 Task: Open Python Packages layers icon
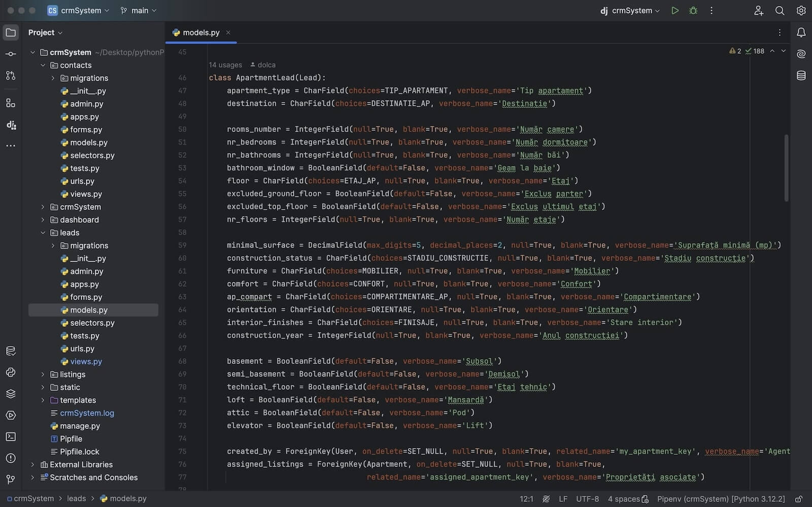[x=11, y=394]
